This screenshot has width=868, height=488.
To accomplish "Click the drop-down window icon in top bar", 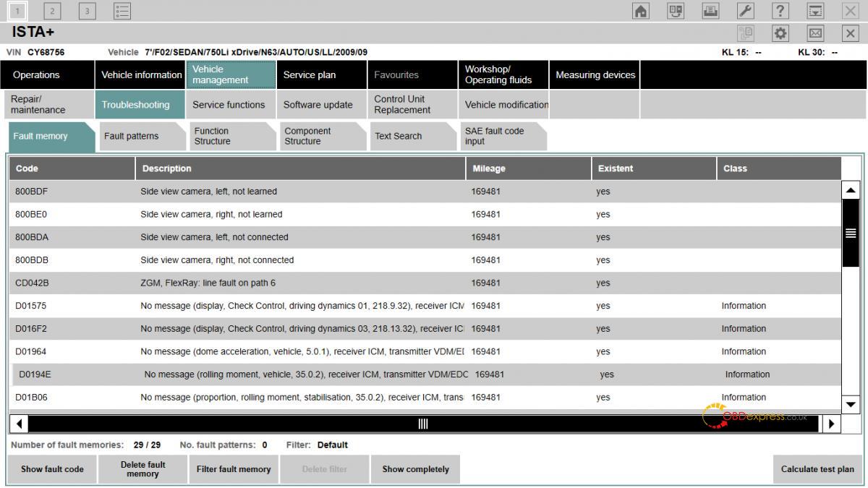I will pyautogui.click(x=815, y=11).
